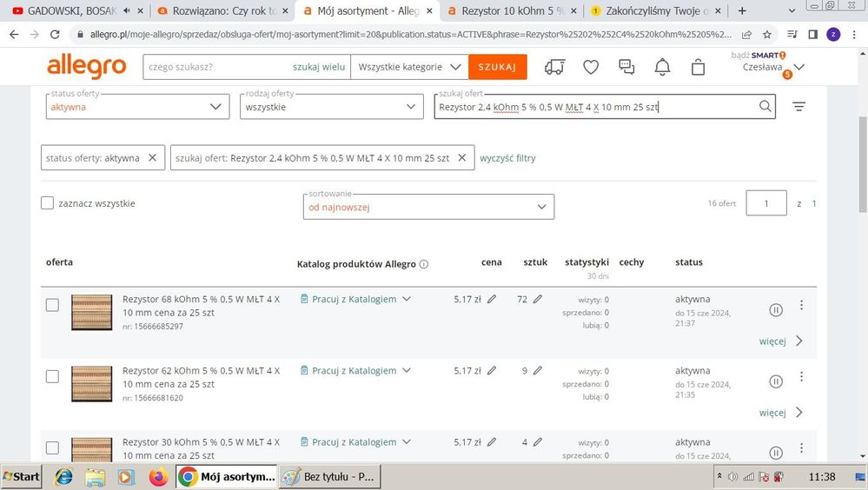Open the rodzaj oferty dropdown
Screen dimensions: 868x490
click(x=332, y=106)
